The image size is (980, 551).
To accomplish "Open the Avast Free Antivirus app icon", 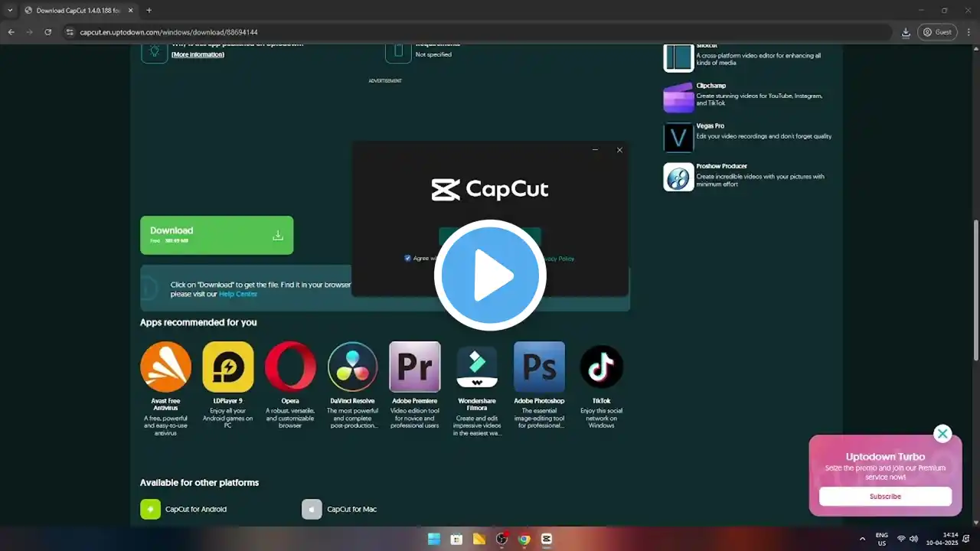I will (165, 367).
